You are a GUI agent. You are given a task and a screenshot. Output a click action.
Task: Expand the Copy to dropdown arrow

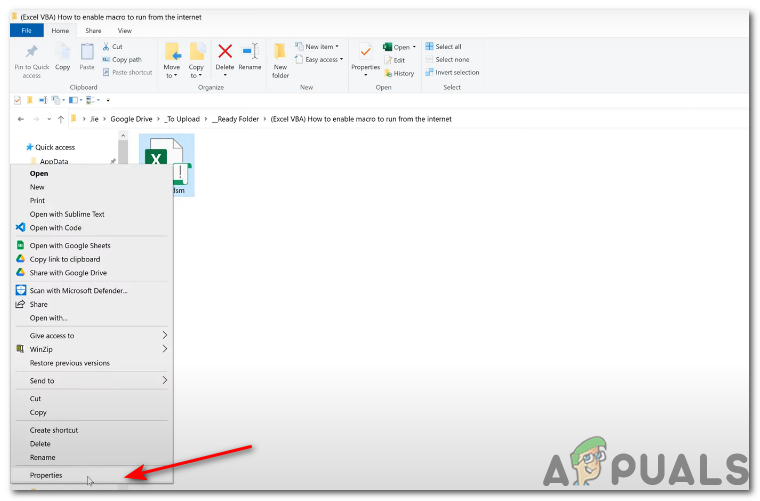pyautogui.click(x=200, y=76)
